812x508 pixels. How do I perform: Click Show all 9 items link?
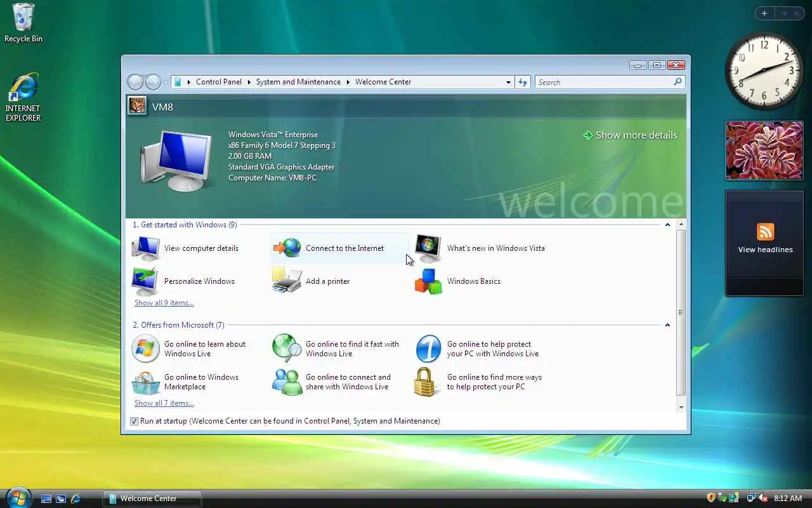[164, 303]
